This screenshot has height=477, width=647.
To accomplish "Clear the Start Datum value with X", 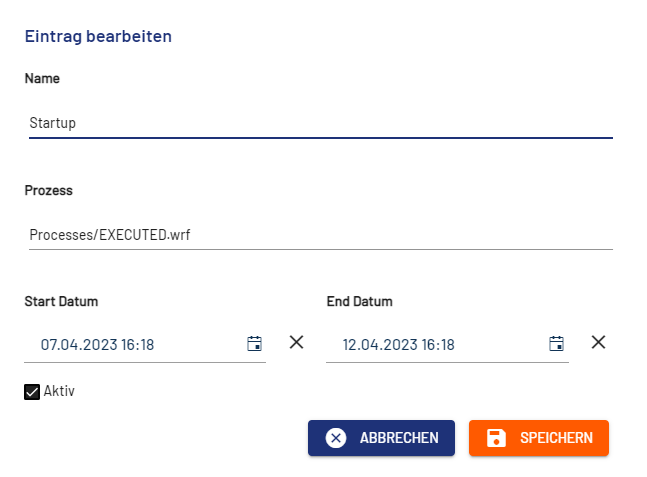I will (x=296, y=342).
